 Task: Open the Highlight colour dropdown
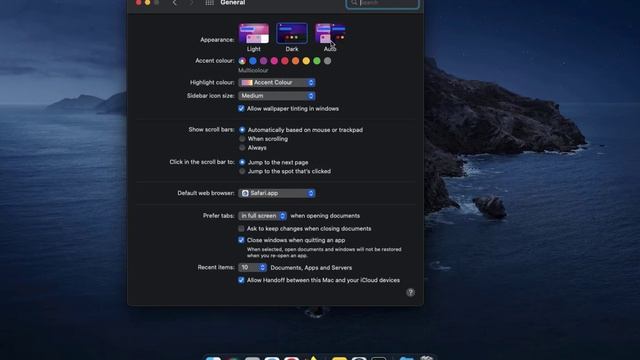[277, 82]
